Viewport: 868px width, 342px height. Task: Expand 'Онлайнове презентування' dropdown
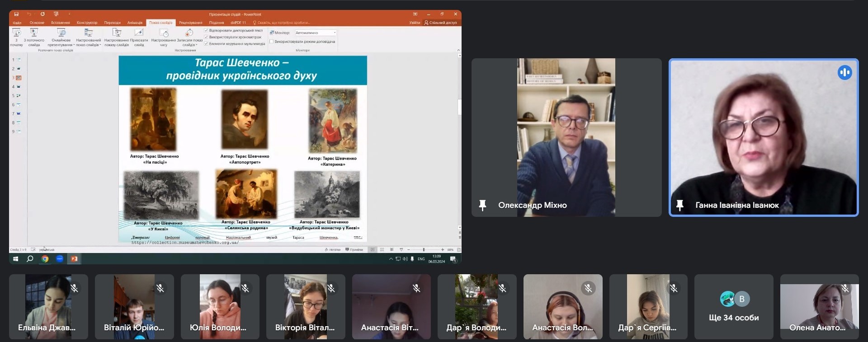click(74, 45)
